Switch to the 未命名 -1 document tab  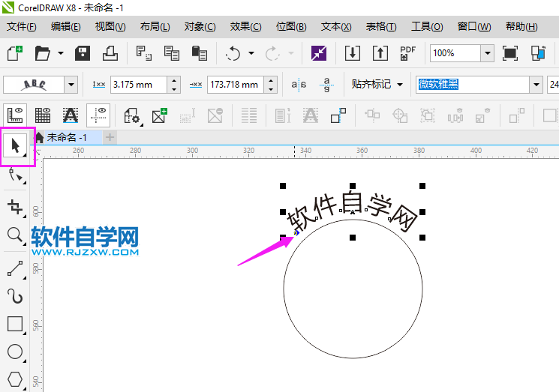67,137
